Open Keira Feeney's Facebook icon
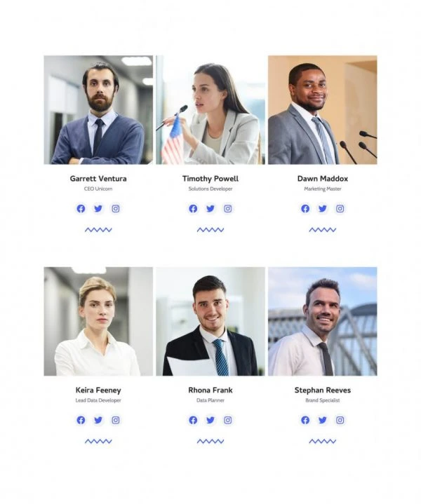Screen dimensions: 421x504 [81, 420]
